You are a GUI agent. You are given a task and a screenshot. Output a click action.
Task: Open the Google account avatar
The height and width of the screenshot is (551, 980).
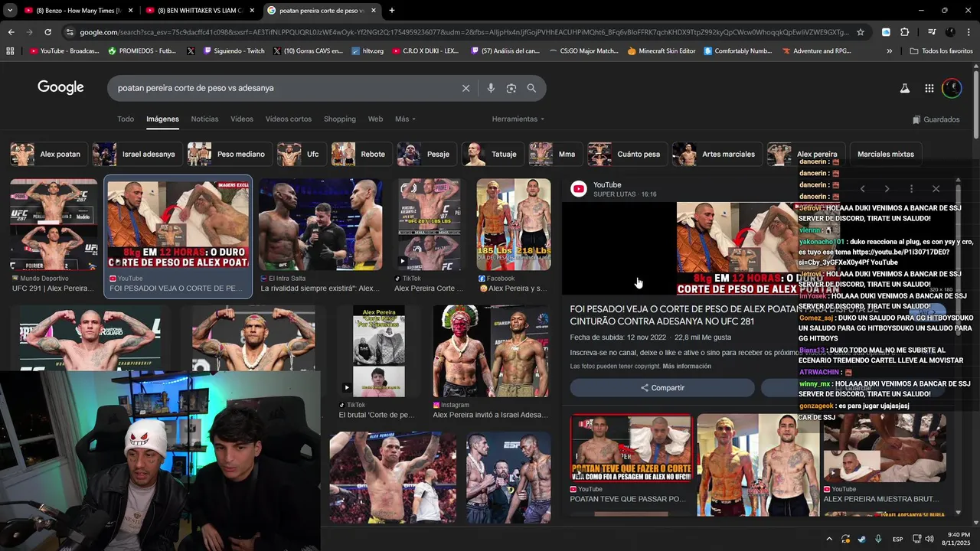coord(952,88)
